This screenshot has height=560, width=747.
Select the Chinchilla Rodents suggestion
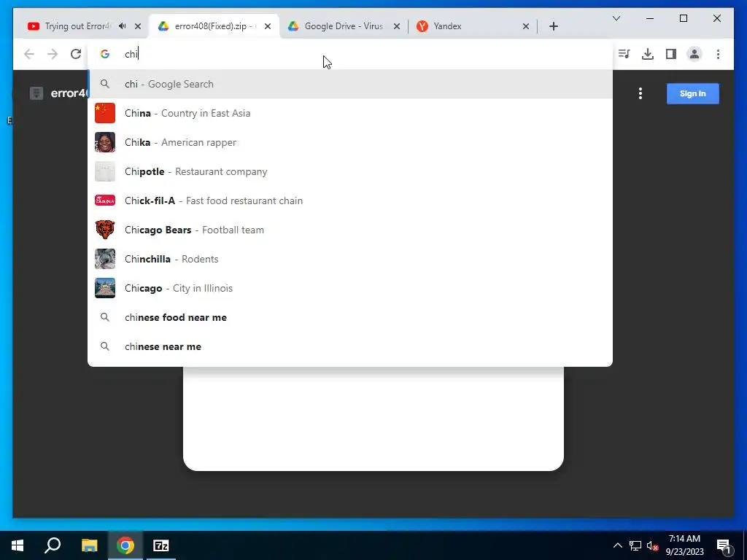[349, 259]
